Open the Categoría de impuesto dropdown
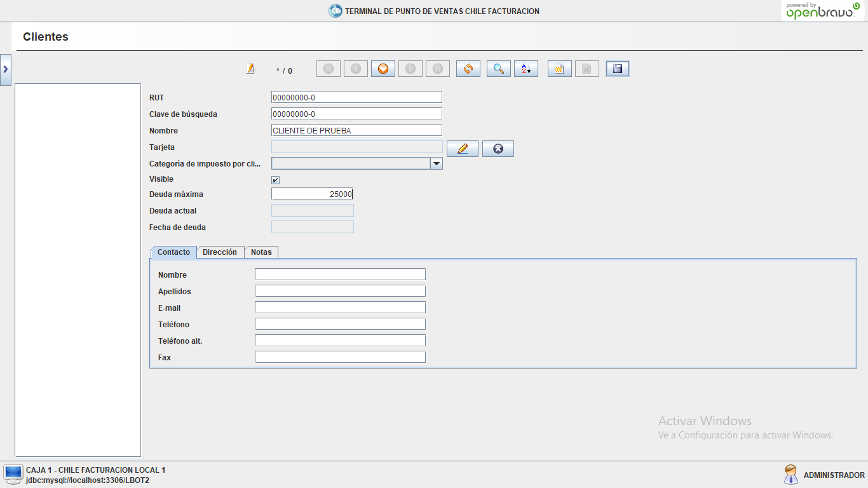 click(437, 163)
